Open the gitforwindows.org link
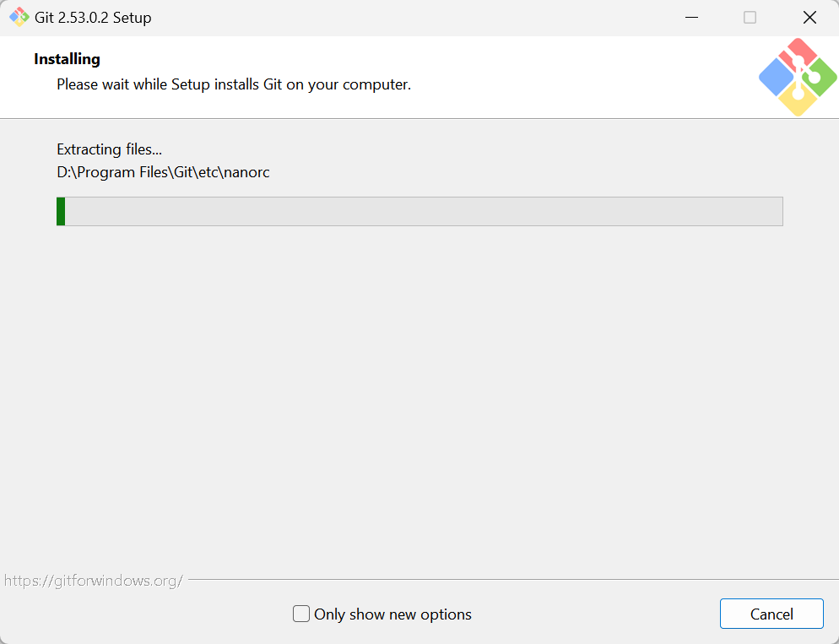839x644 pixels. pyautogui.click(x=93, y=581)
